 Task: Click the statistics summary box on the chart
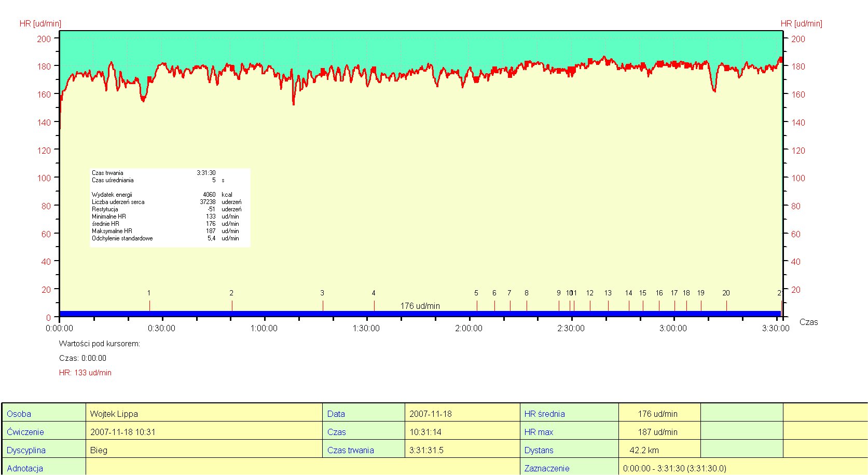pyautogui.click(x=170, y=207)
